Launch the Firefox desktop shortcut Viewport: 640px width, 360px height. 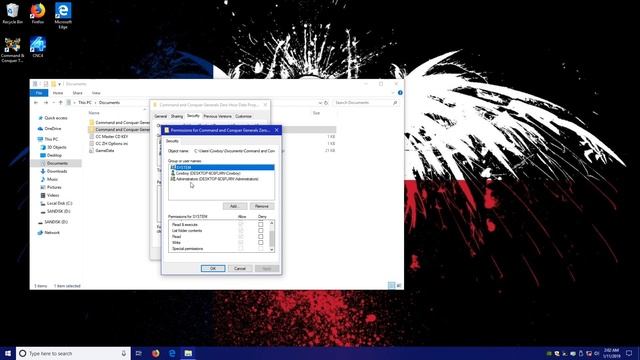tap(38, 13)
